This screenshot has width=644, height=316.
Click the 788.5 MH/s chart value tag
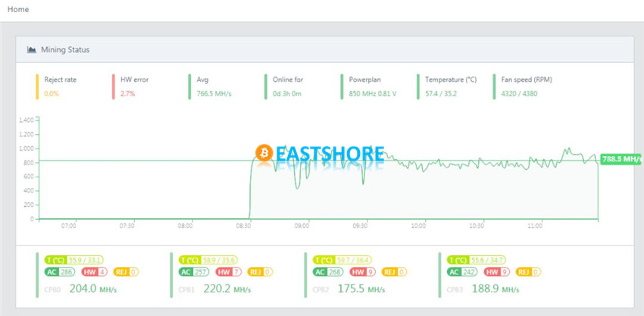point(621,159)
